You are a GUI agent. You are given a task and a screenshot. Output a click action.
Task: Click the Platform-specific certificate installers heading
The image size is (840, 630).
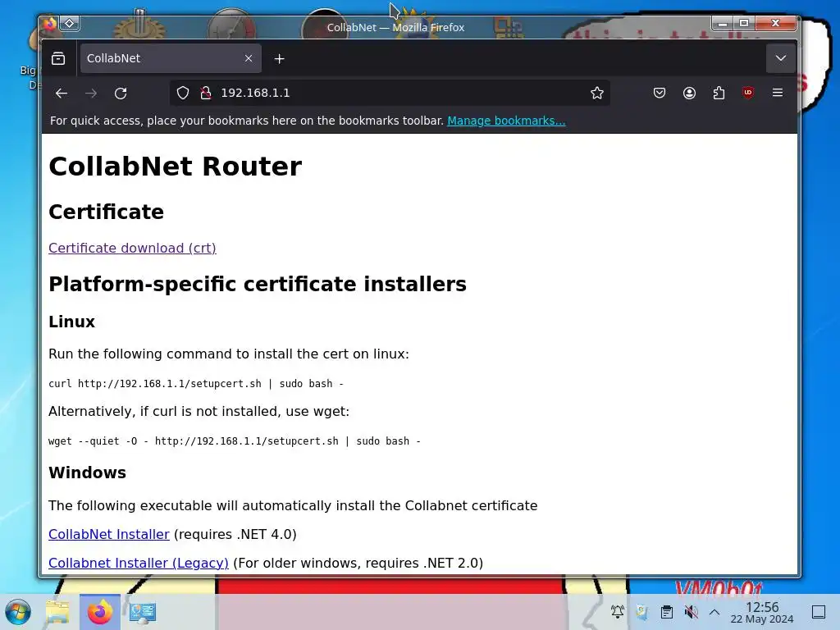[258, 284]
